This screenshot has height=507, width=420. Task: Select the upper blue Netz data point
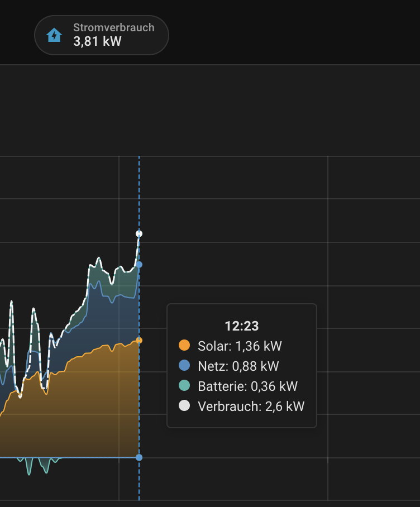tap(139, 265)
